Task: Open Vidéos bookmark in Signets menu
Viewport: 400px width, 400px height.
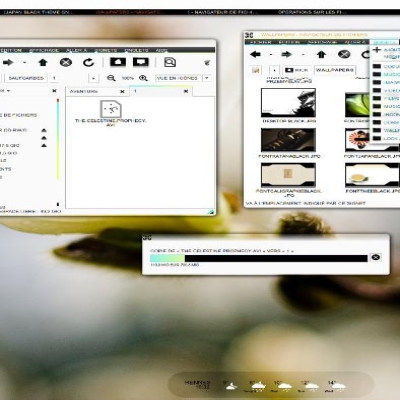Action: (386, 90)
